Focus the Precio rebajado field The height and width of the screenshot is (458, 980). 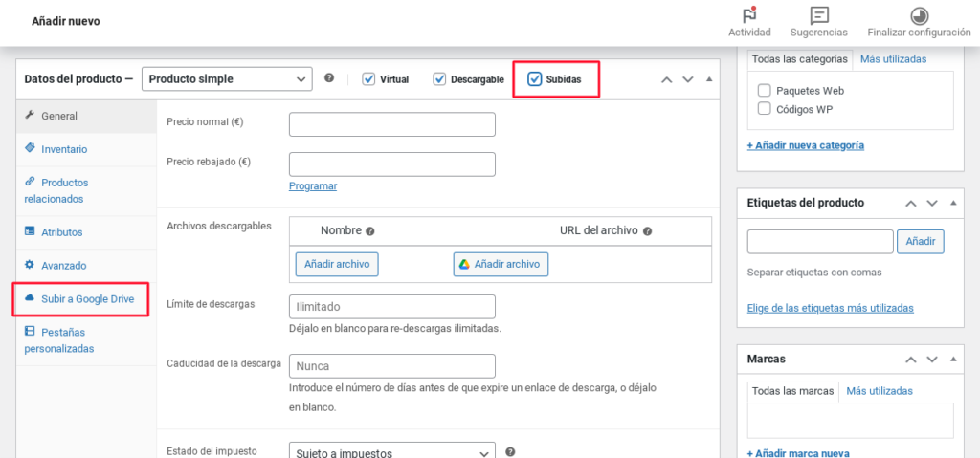pyautogui.click(x=391, y=164)
